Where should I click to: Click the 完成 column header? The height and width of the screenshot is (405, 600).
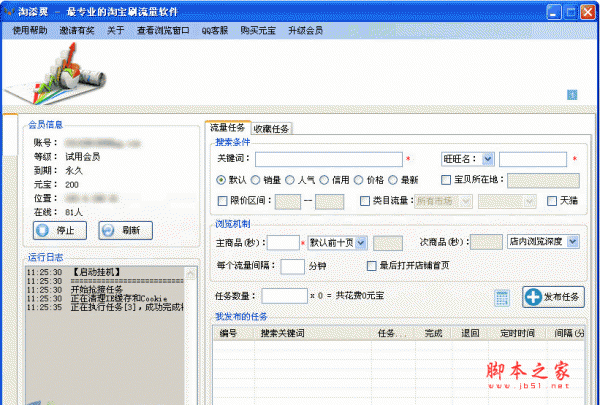coord(433,333)
